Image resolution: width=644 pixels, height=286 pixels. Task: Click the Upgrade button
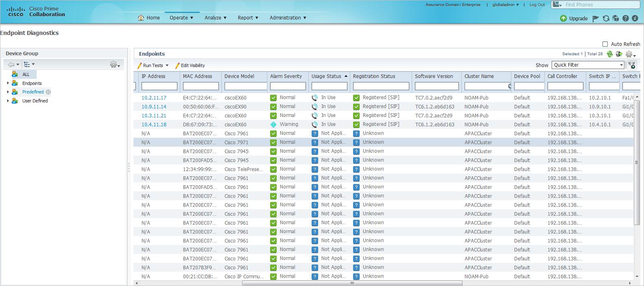tap(574, 18)
